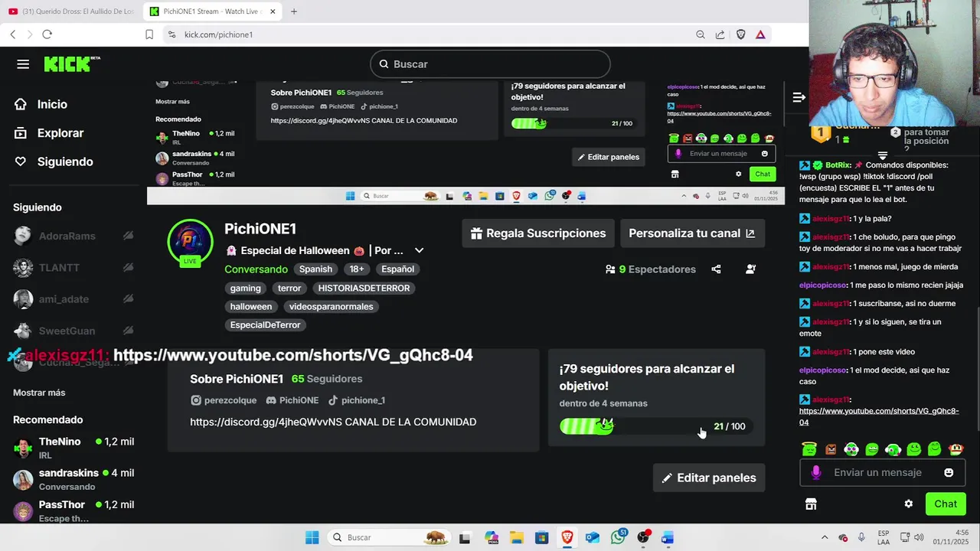Click the 9 Espectadores viewer count
Screen dimensions: 980x551
[x=651, y=269]
